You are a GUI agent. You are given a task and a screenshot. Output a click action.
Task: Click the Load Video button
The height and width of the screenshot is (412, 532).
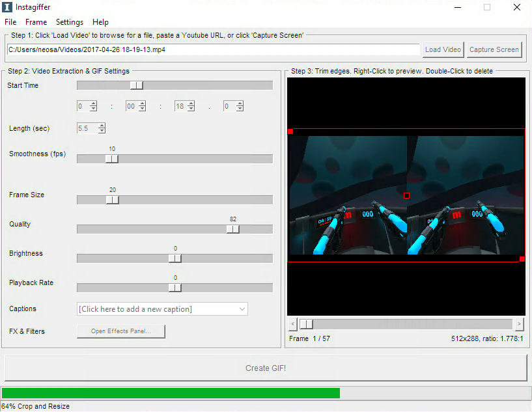pos(443,49)
